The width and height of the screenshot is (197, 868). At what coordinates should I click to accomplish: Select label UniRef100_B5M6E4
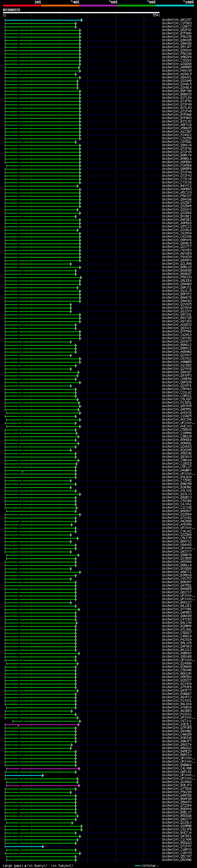177,440
